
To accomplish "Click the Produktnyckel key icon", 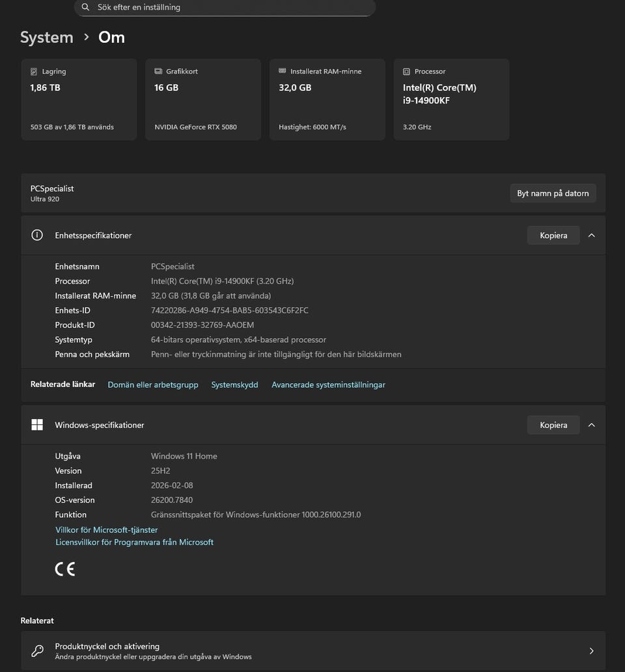I will pyautogui.click(x=37, y=651).
